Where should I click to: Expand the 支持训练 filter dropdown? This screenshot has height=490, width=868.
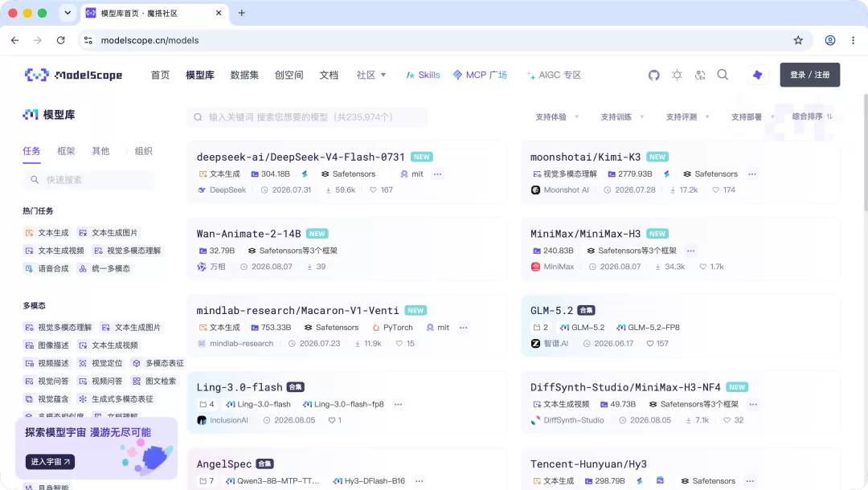pyautogui.click(x=622, y=116)
